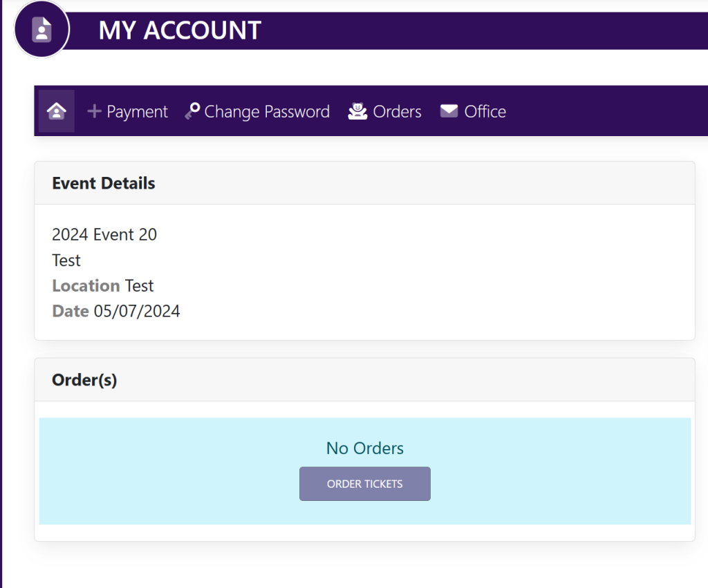Open the Payment menu item
The height and width of the screenshot is (588, 708).
[137, 112]
